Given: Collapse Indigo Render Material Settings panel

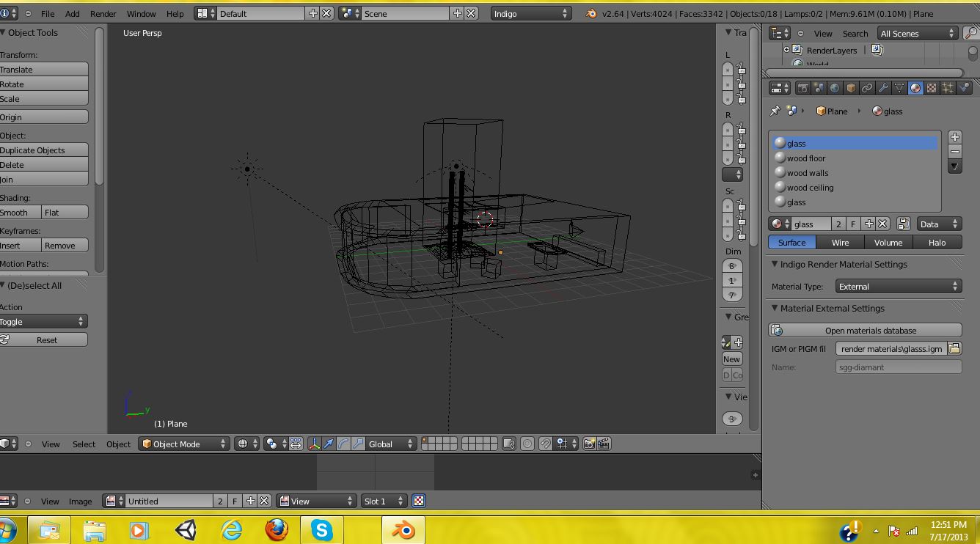Looking at the screenshot, I should coord(775,264).
